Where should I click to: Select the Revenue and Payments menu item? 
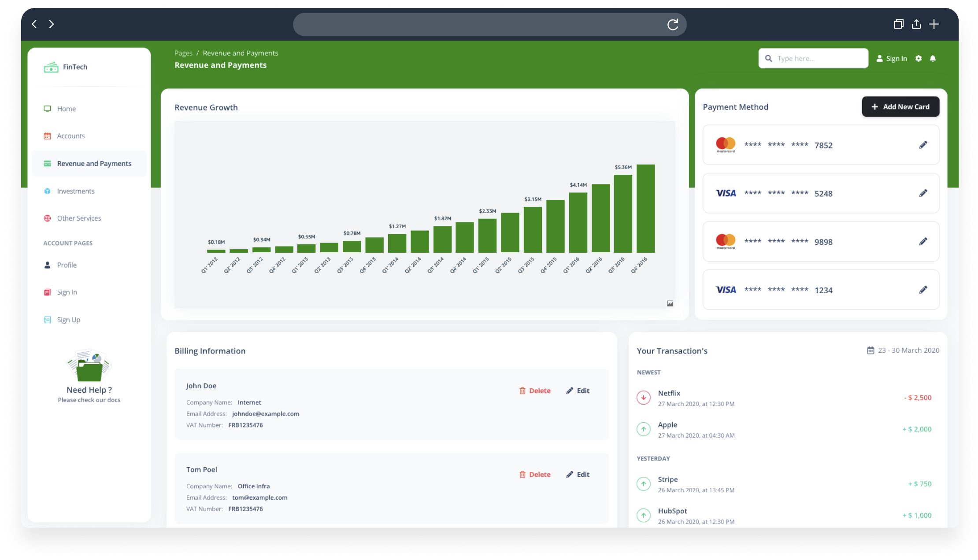click(x=94, y=163)
